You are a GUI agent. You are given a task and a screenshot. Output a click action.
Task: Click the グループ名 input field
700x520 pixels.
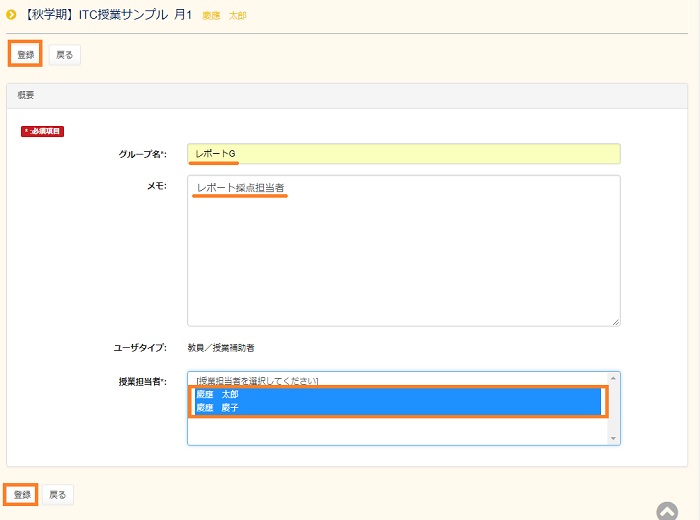tap(403, 154)
